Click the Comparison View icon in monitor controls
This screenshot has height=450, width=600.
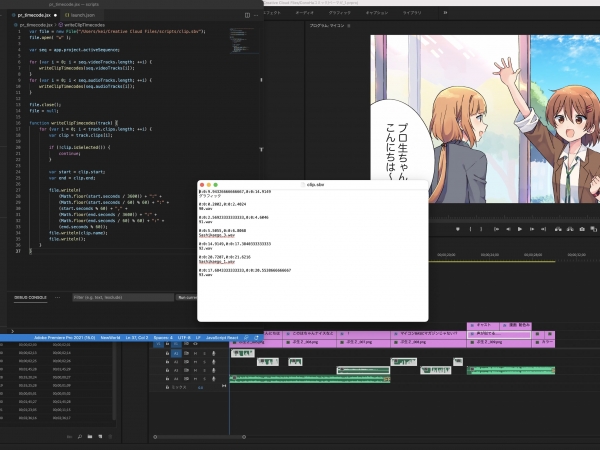click(593, 229)
